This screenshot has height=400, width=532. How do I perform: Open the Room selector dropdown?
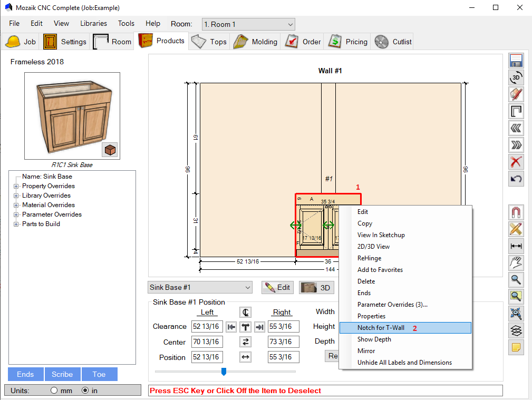[248, 24]
